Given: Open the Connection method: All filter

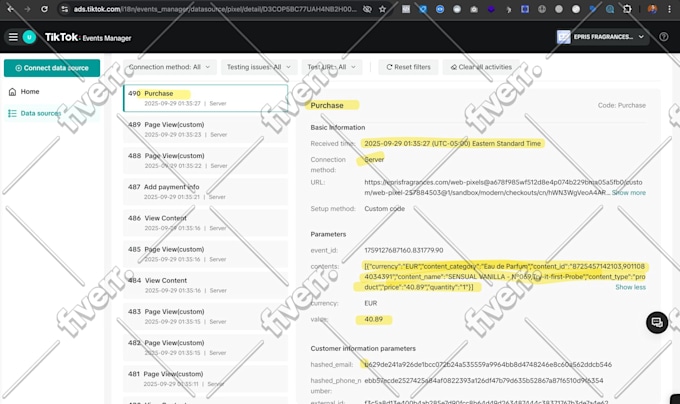Looking at the screenshot, I should [x=169, y=67].
